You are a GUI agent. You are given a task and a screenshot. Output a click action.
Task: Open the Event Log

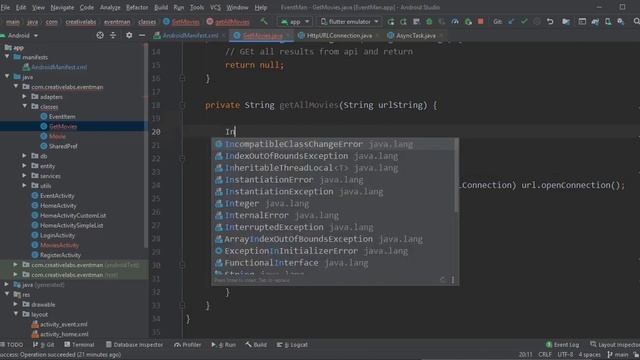[x=562, y=345]
